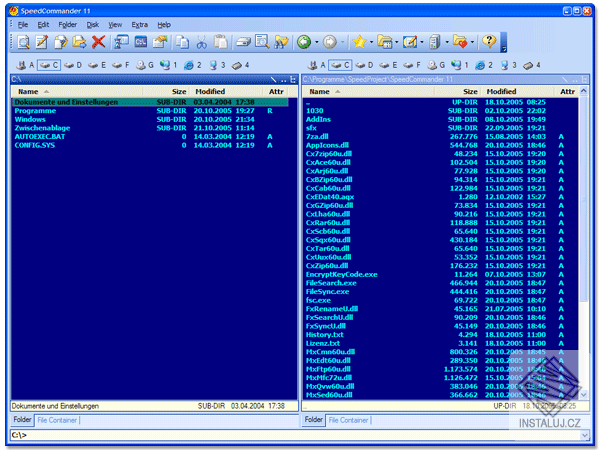This screenshot has width=600, height=450.
Task: Click the folder view layout icon
Action: coord(385,42)
